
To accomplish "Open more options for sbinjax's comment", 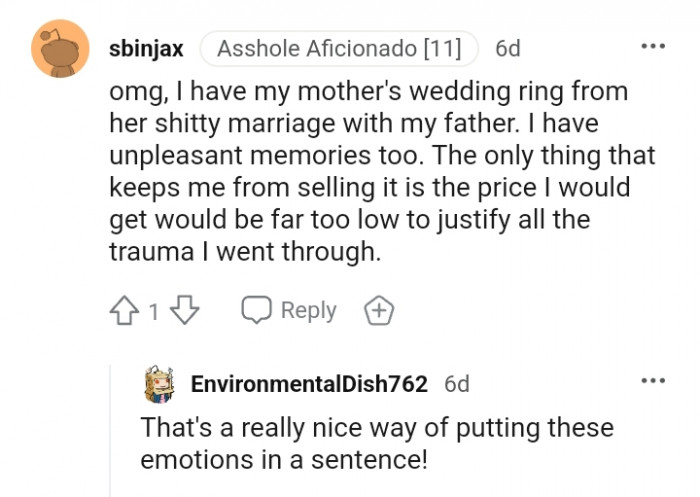I will (652, 47).
